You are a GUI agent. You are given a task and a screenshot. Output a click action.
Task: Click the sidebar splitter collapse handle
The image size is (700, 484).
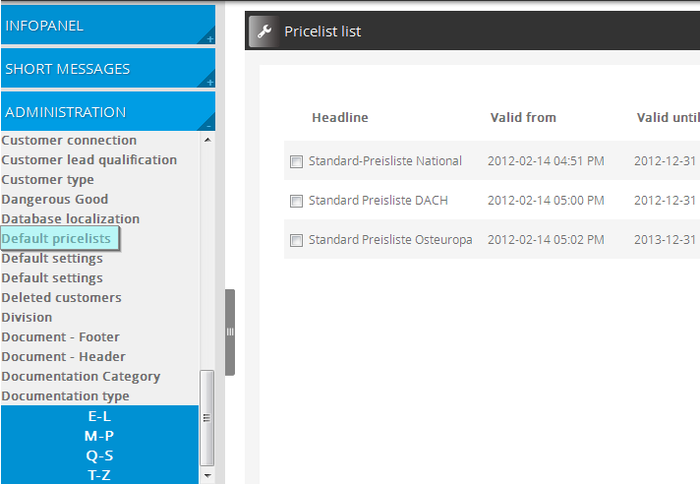[230, 332]
